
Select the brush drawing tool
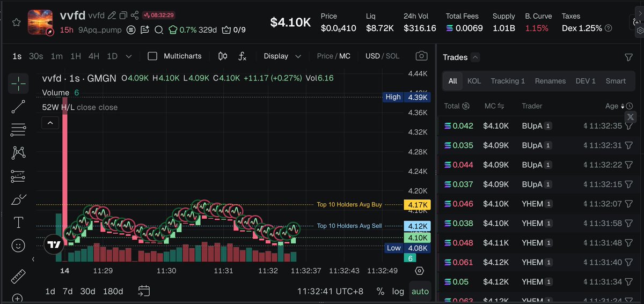(x=18, y=199)
